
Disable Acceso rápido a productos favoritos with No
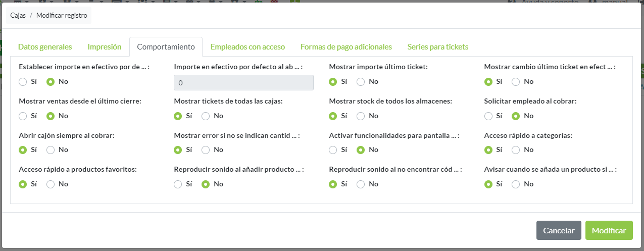tap(51, 184)
